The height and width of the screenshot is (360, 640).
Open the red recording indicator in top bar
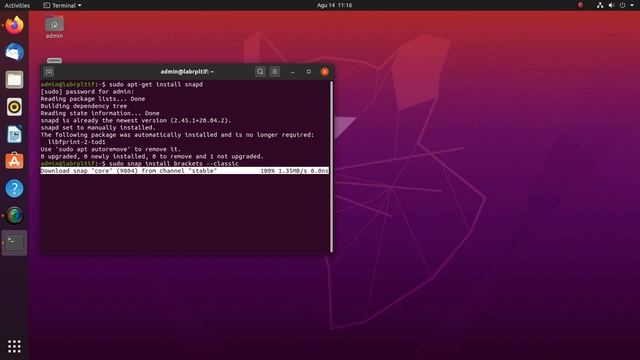[x=580, y=5]
